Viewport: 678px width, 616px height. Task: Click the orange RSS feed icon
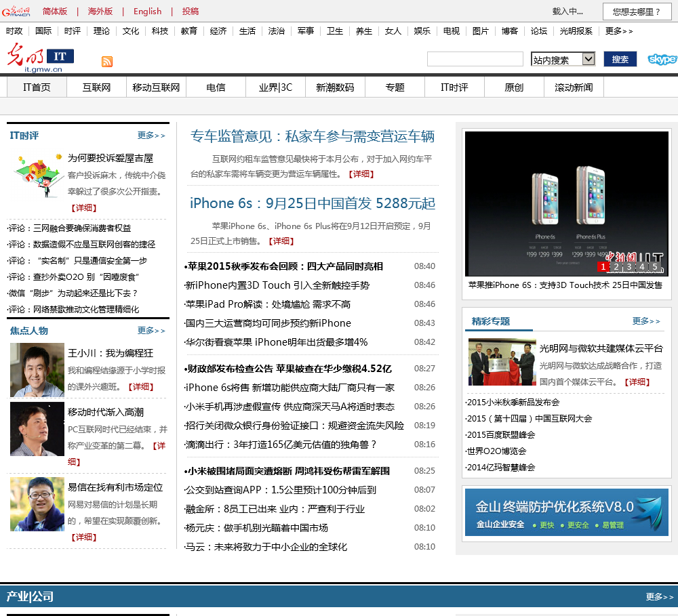coord(107,62)
